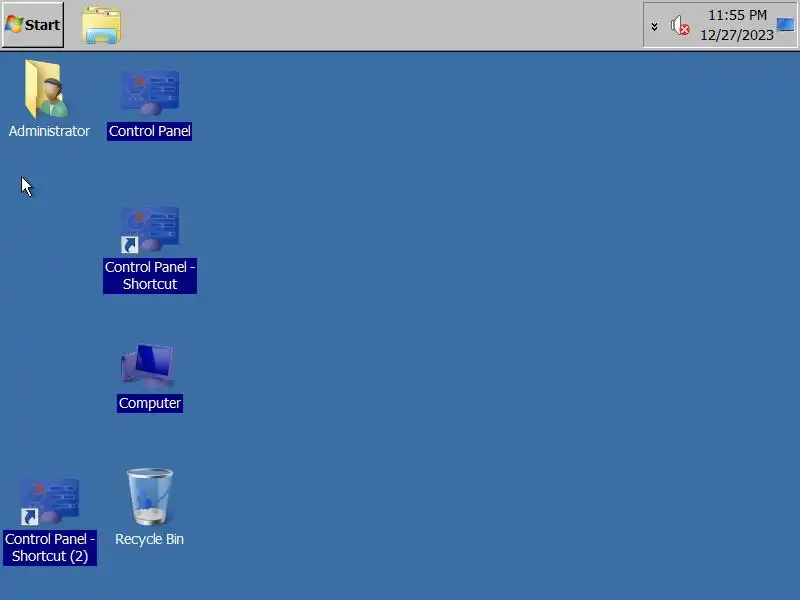Click the "Control Panel - Shortcut" label without (2)

coord(149,276)
